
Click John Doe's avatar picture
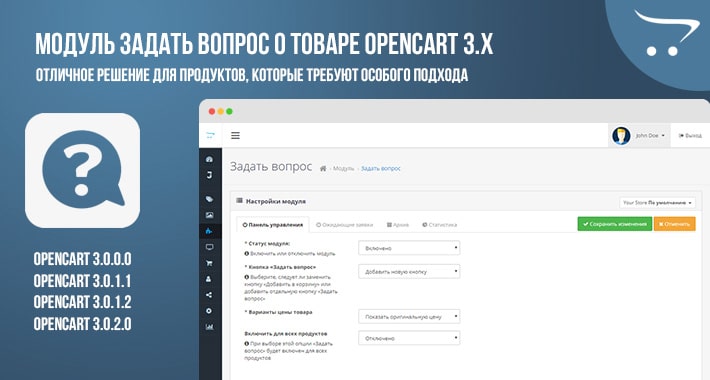[x=621, y=135]
